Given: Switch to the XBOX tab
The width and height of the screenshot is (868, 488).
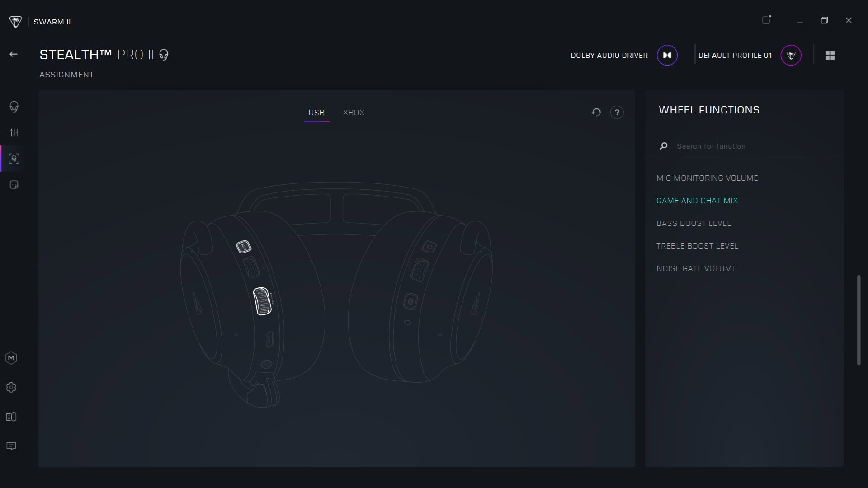Looking at the screenshot, I should point(354,113).
